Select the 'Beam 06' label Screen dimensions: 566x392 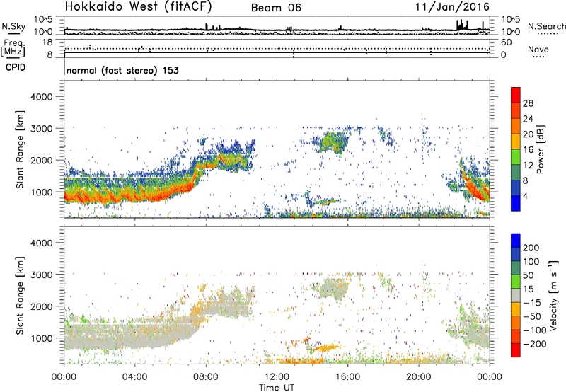pos(276,8)
